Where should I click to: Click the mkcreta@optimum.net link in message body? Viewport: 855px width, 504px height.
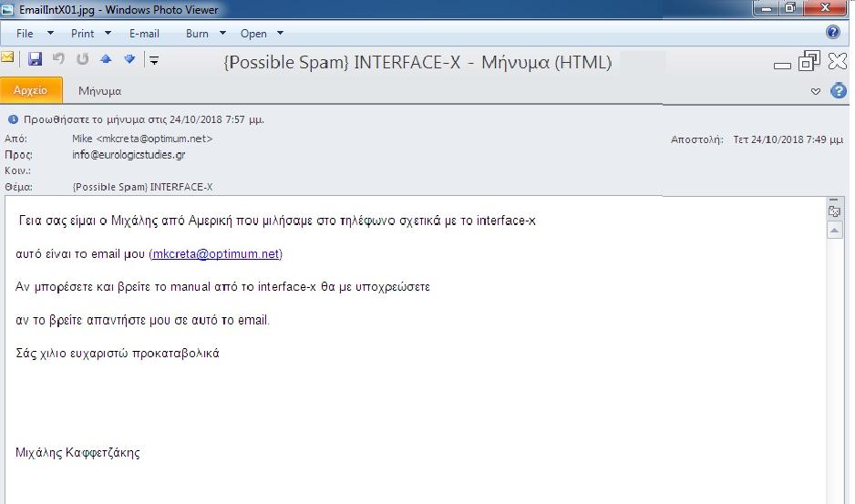(216, 254)
